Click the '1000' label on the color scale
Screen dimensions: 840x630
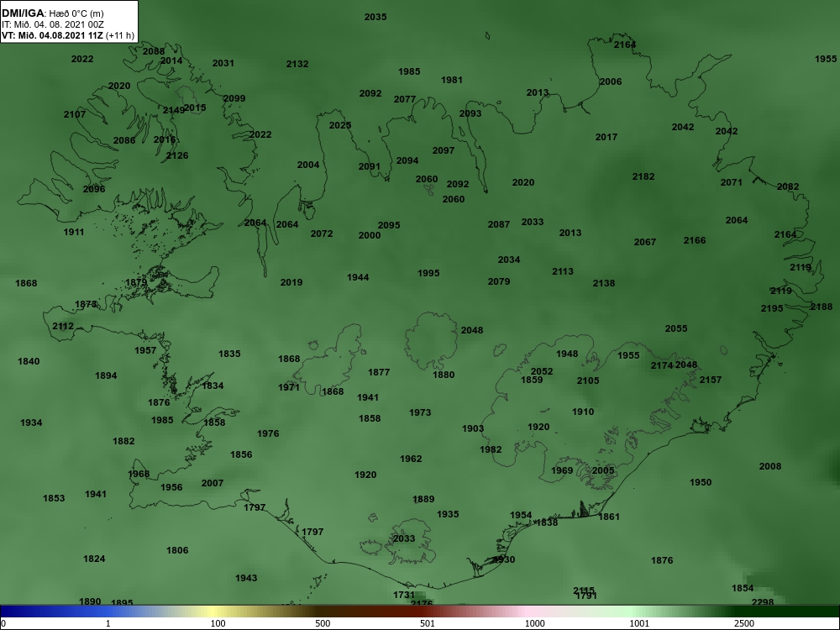pyautogui.click(x=534, y=623)
